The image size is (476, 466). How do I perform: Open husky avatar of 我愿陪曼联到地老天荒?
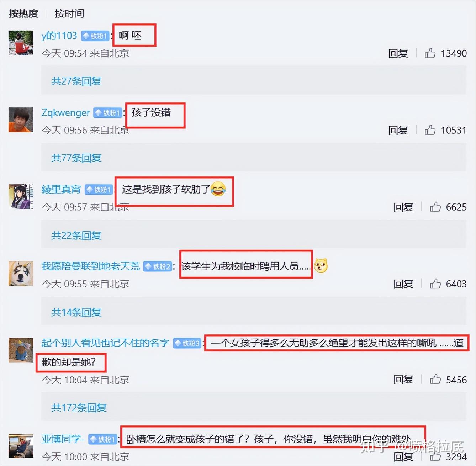pyautogui.click(x=21, y=274)
